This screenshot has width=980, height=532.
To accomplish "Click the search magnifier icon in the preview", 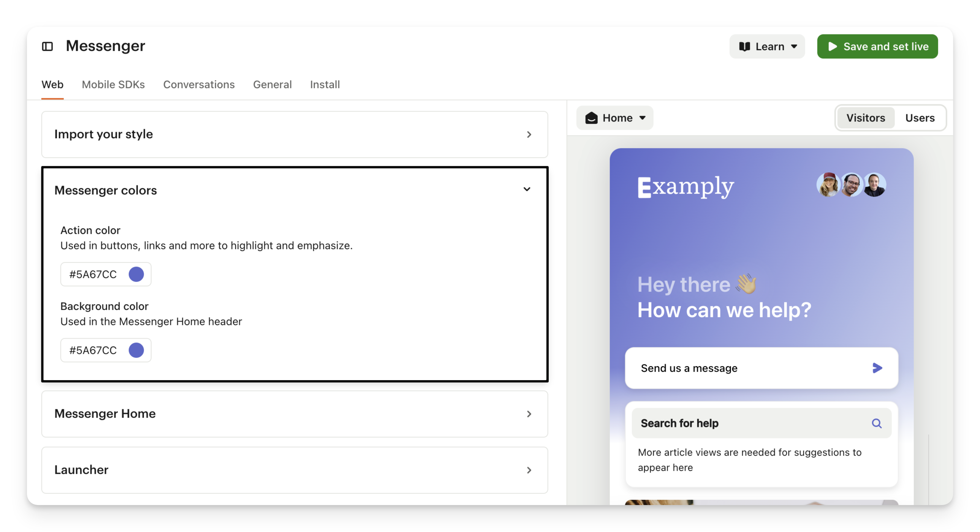I will click(877, 423).
